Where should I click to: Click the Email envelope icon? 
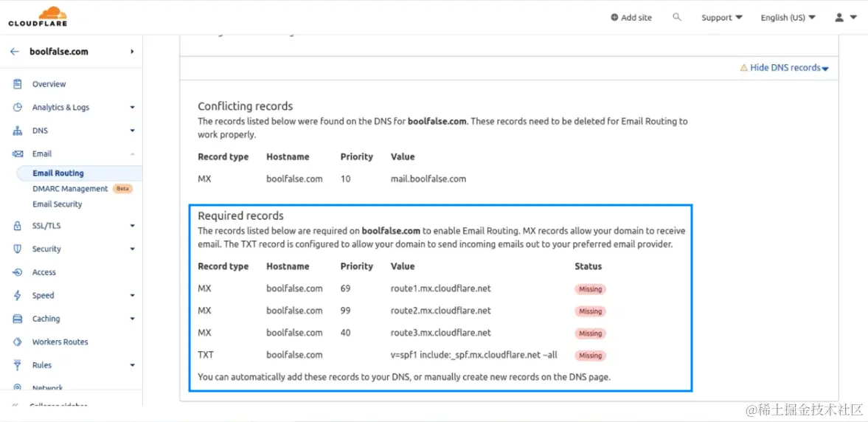18,154
